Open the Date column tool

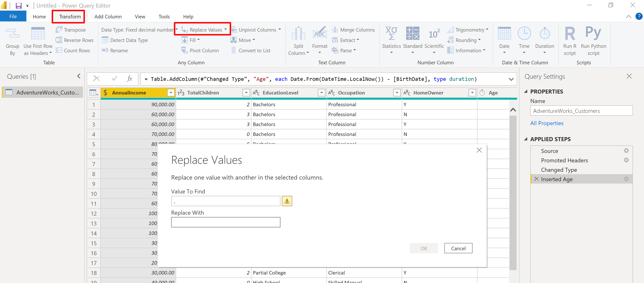pos(504,40)
